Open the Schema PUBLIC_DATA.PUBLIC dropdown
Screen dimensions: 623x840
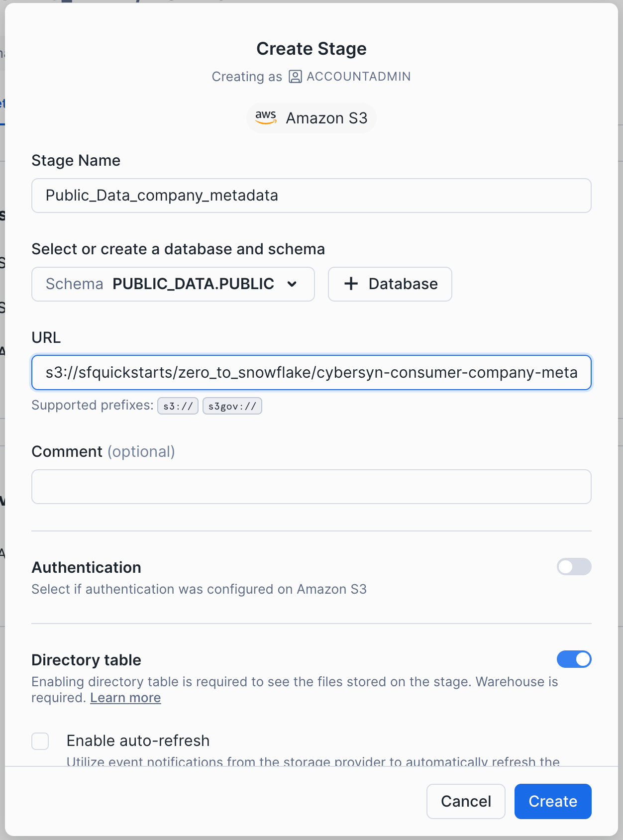point(173,284)
